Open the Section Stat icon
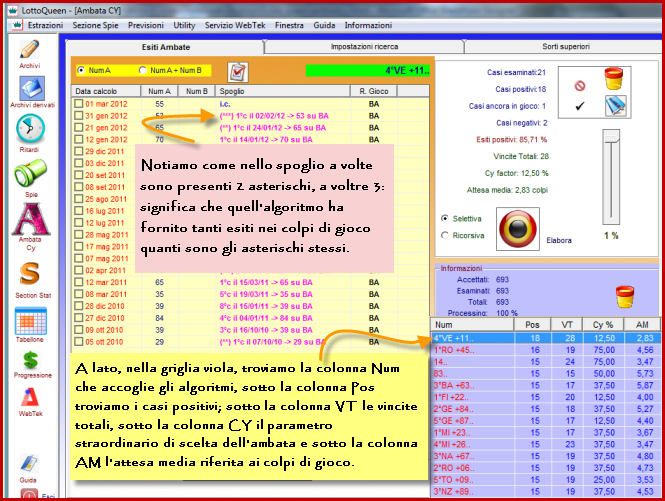The height and width of the screenshot is (501, 665). click(x=30, y=274)
